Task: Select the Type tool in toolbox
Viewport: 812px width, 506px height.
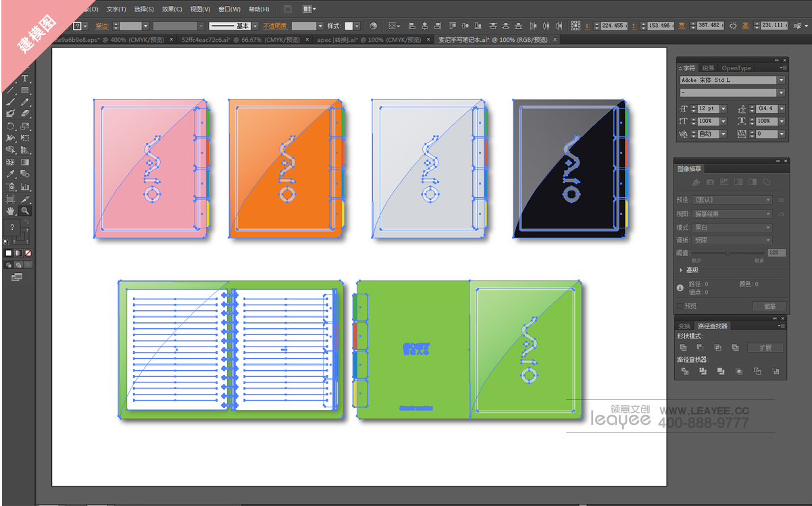Action: click(x=25, y=78)
